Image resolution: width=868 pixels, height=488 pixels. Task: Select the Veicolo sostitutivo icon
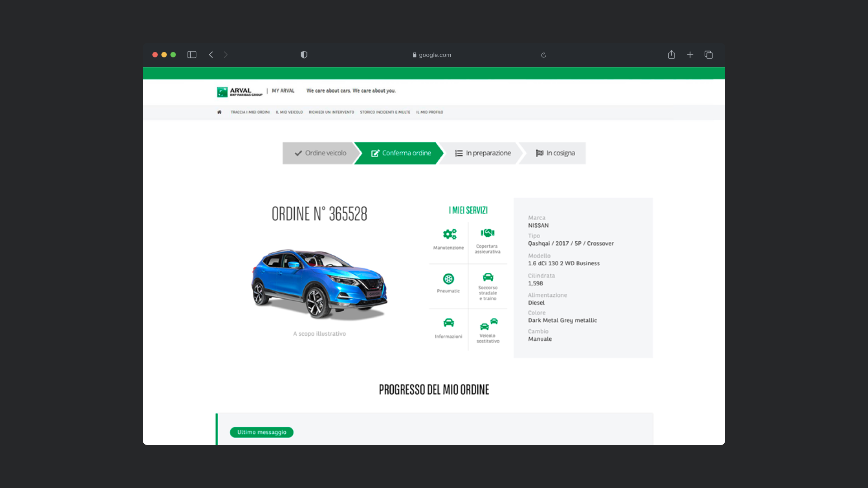point(488,324)
